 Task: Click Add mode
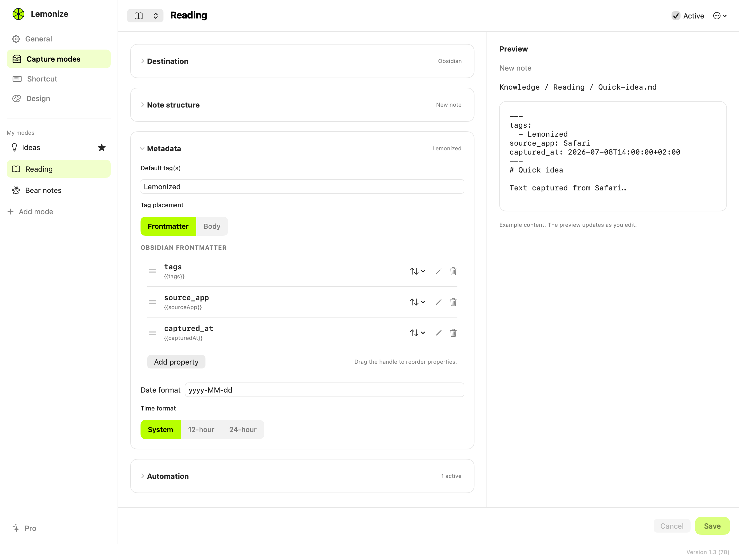coord(30,211)
